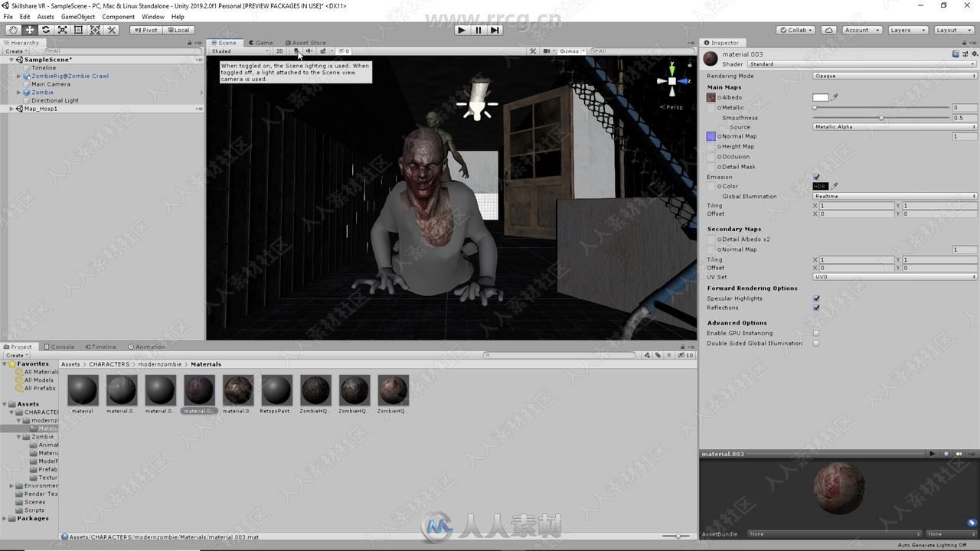Select the Move tool

pos(29,30)
